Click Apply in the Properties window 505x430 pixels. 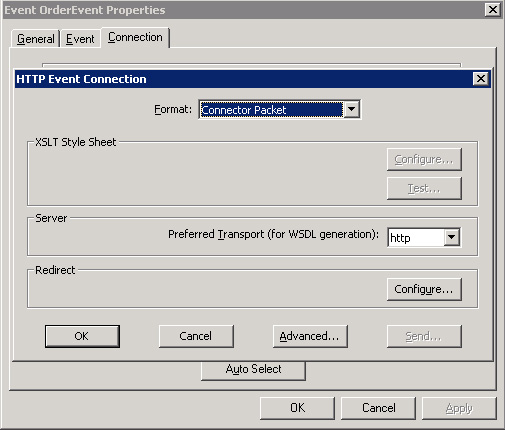coord(459,408)
